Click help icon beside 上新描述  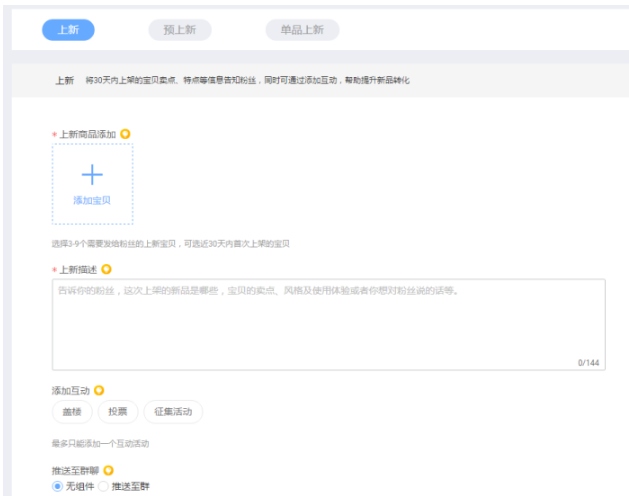pos(106,269)
